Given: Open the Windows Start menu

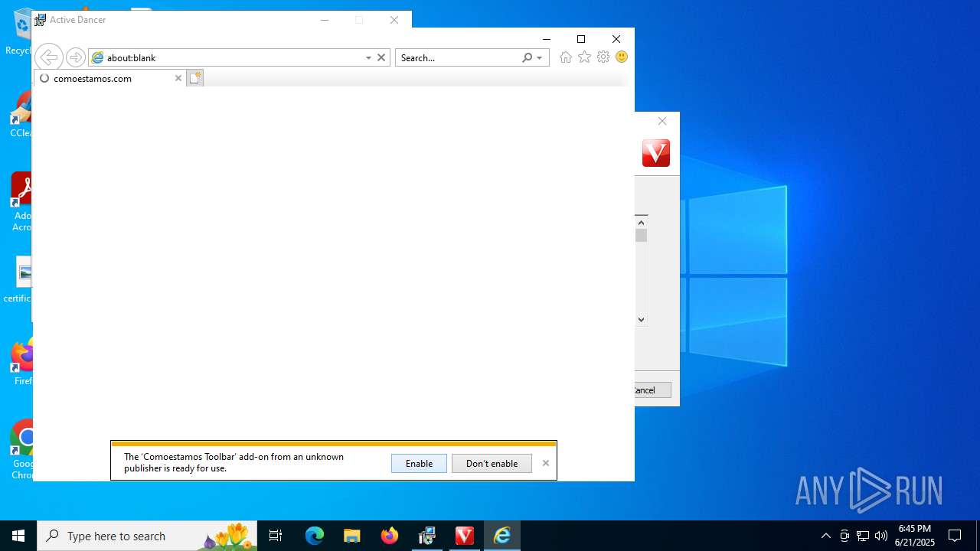Looking at the screenshot, I should pyautogui.click(x=18, y=536).
